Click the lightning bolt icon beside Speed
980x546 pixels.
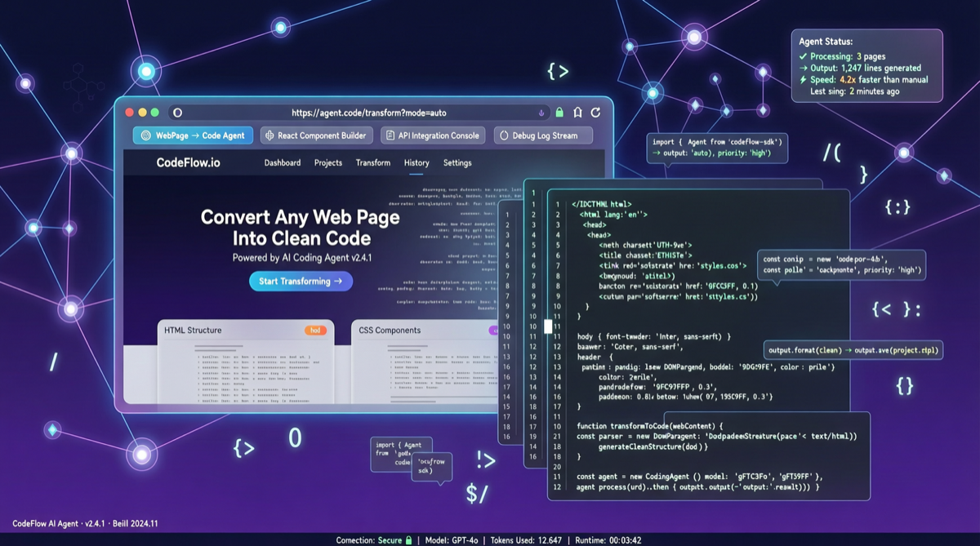pos(804,80)
